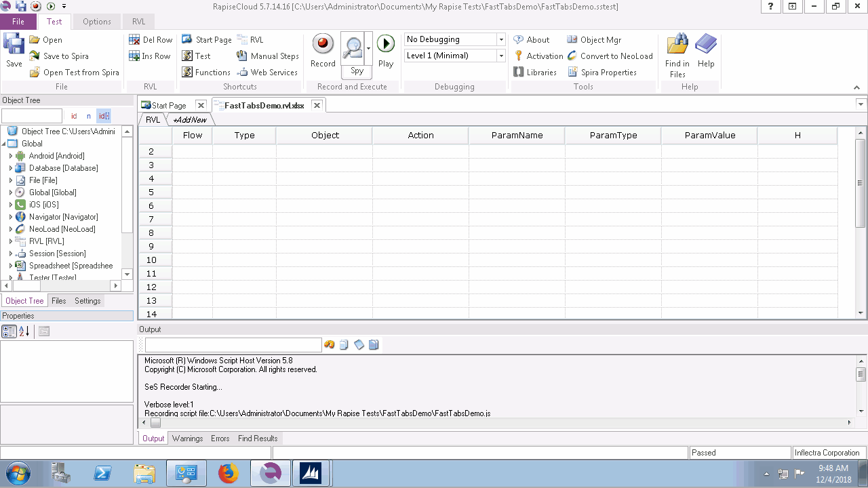This screenshot has width=868, height=488.
Task: Toggle alphabetical sort in Properties panel
Action: pos(24,331)
